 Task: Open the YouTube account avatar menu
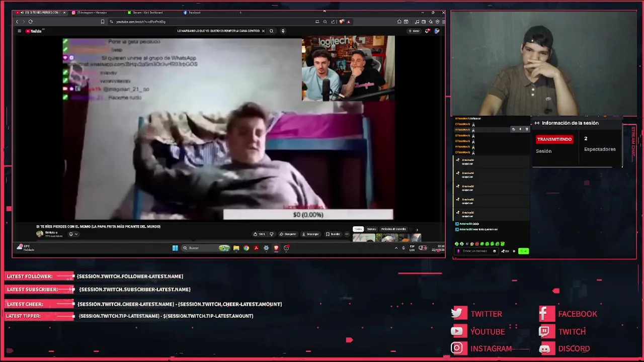437,31
